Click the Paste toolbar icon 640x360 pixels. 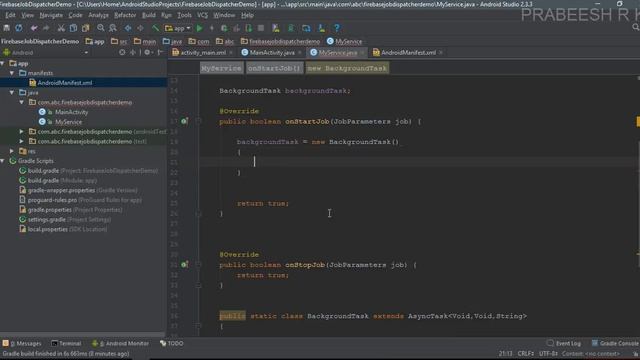pyautogui.click(x=85, y=28)
